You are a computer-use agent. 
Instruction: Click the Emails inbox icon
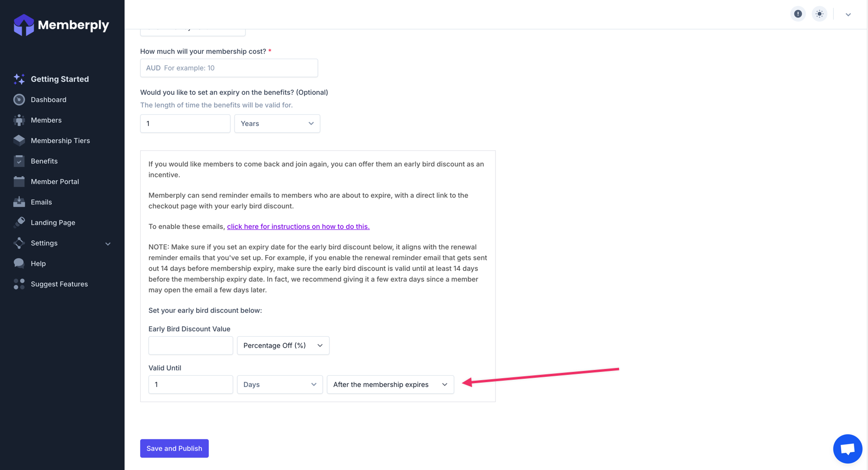pos(19,202)
